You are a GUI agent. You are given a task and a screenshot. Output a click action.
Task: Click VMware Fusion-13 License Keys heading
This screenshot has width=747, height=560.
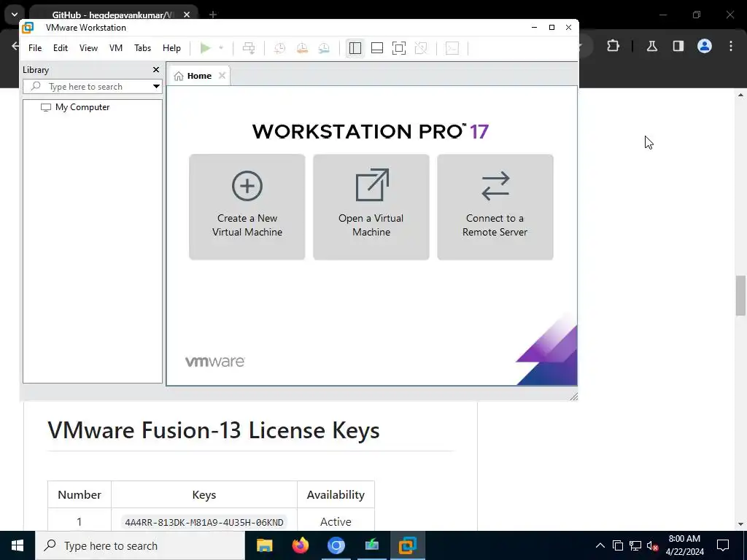coord(214,430)
